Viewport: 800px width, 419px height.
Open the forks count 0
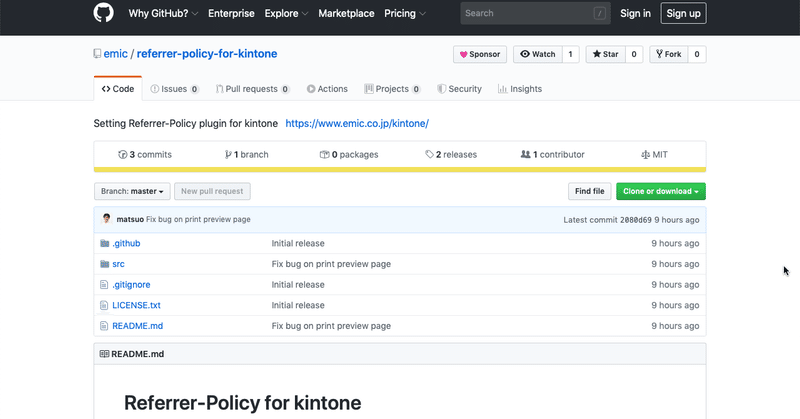(x=697, y=54)
